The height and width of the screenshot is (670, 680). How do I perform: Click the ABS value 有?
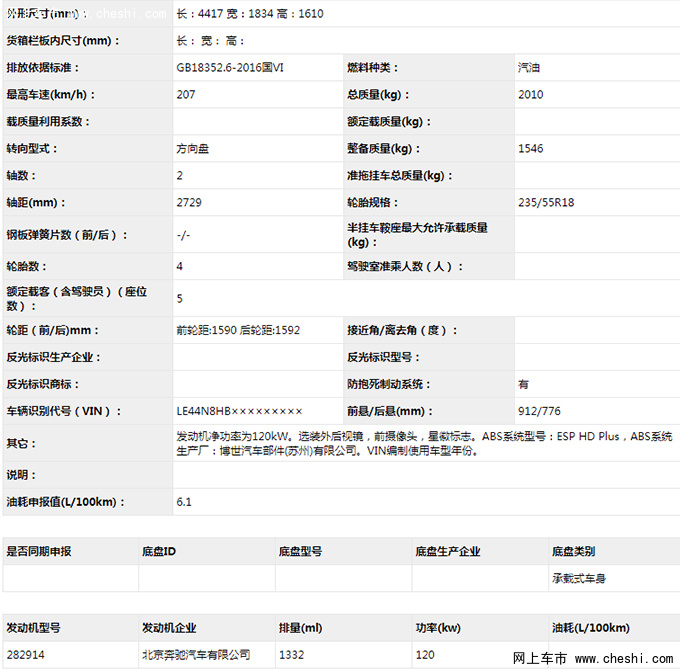tap(523, 384)
